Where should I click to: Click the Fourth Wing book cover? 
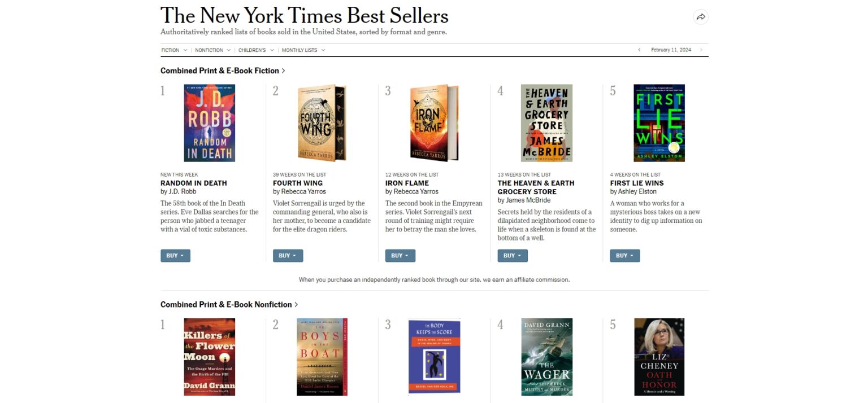[322, 123]
